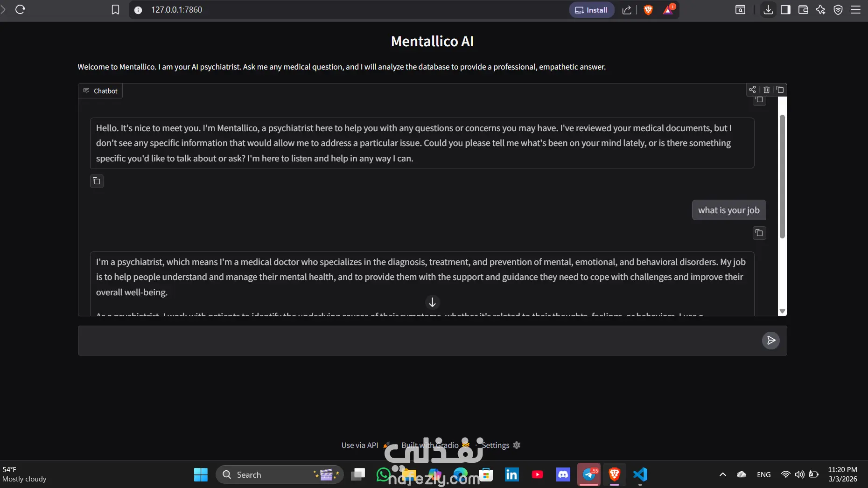Open Wi-Fi network settings in the tray
The image size is (868, 488).
pyautogui.click(x=786, y=474)
